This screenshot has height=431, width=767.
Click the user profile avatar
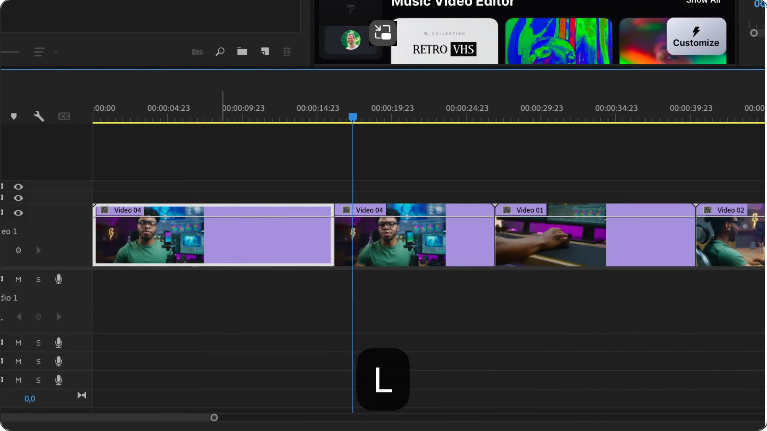click(351, 40)
